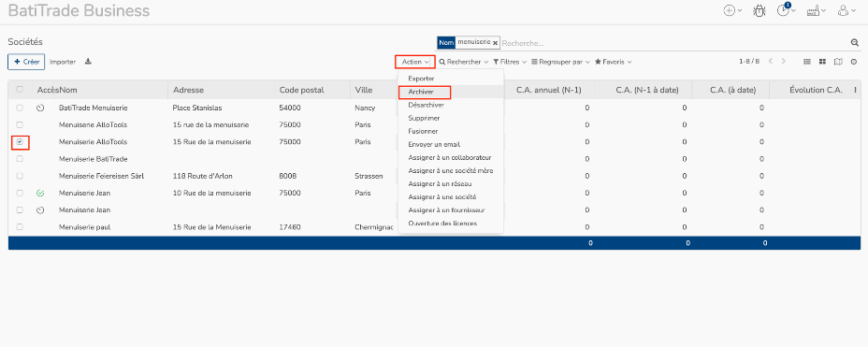
Task: Click the Créer button
Action: tap(26, 62)
